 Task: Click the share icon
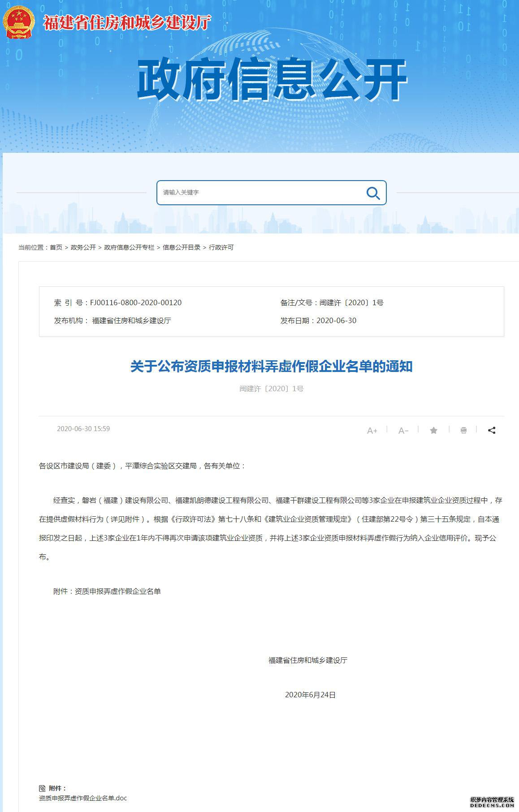click(x=492, y=430)
